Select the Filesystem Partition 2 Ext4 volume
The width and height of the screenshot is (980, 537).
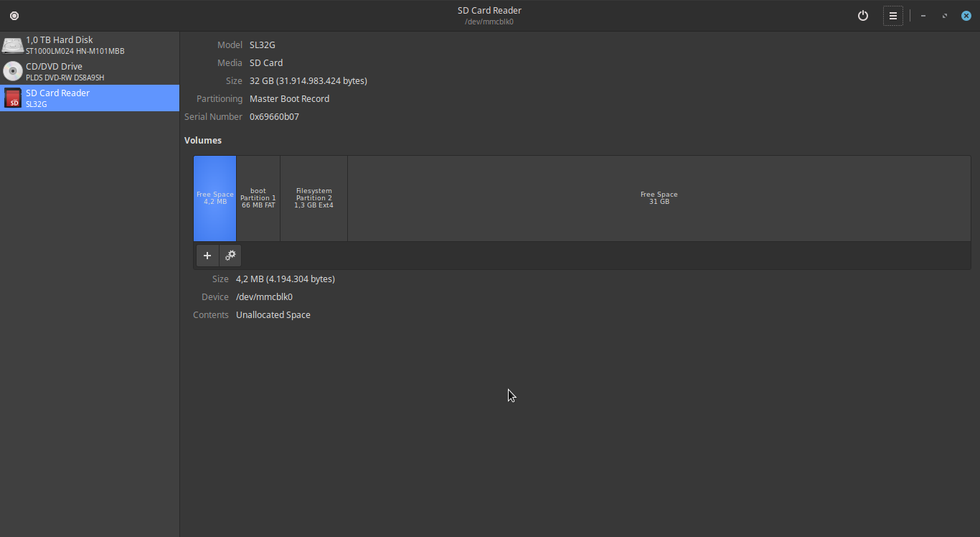[314, 198]
